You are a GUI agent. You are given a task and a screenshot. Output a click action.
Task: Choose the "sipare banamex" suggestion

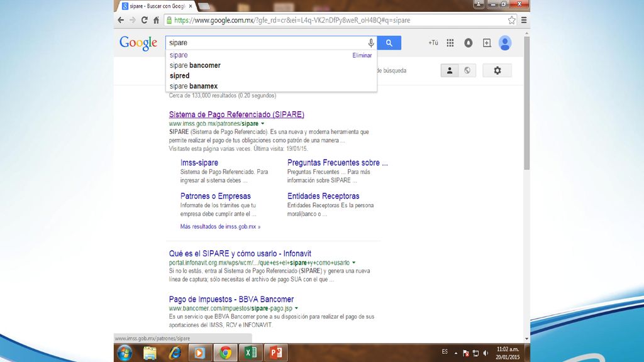click(194, 85)
